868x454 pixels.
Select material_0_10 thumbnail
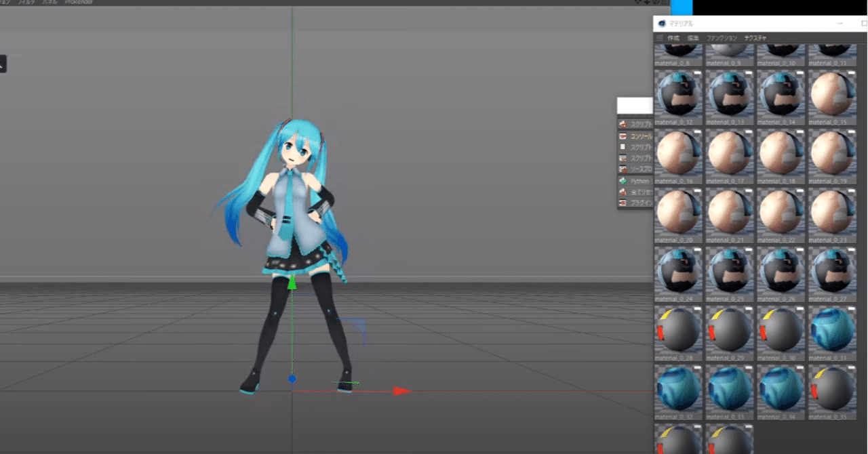click(x=781, y=52)
